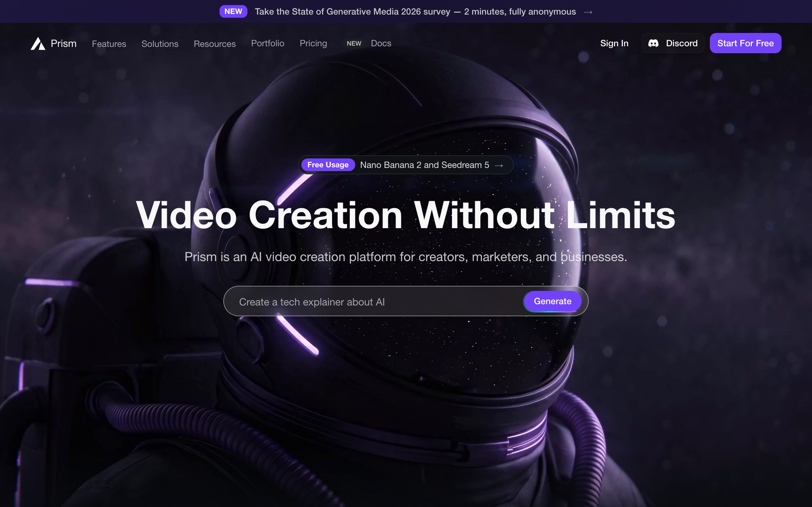Click the purple NEW banner badge
The height and width of the screenshot is (507, 812).
pyautogui.click(x=233, y=11)
